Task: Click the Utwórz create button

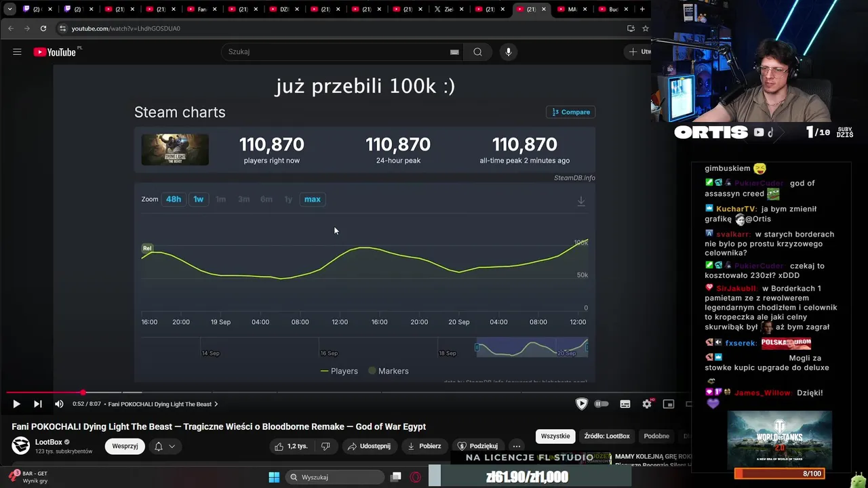Action: 639,52
